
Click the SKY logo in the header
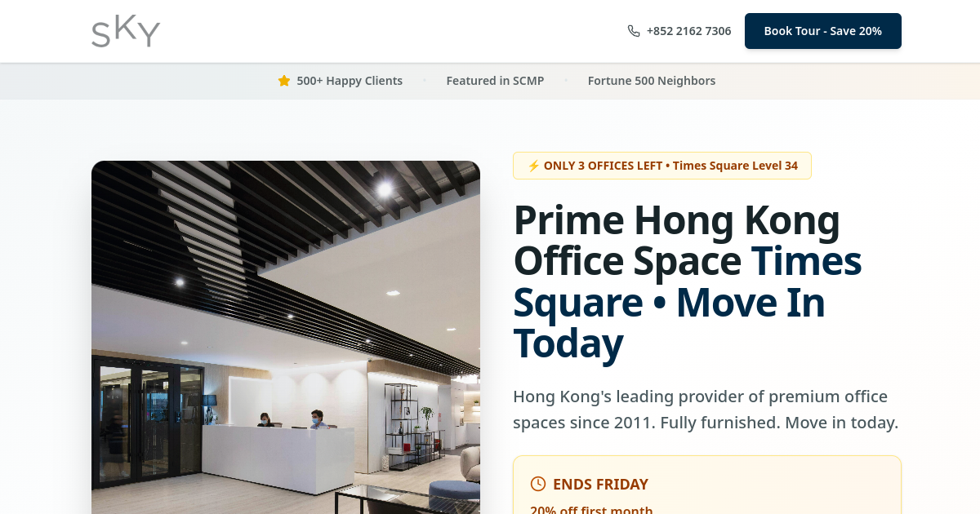click(x=126, y=31)
